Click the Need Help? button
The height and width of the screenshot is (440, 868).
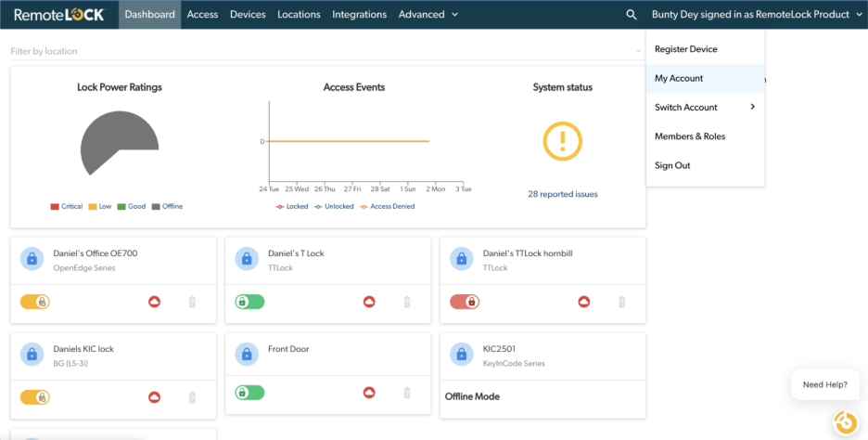pyautogui.click(x=824, y=384)
